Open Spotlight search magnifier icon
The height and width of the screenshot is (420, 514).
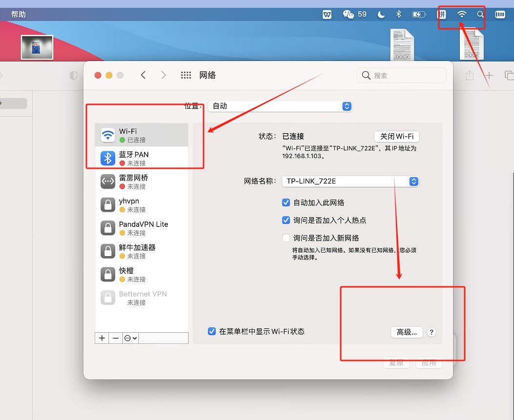coord(480,15)
